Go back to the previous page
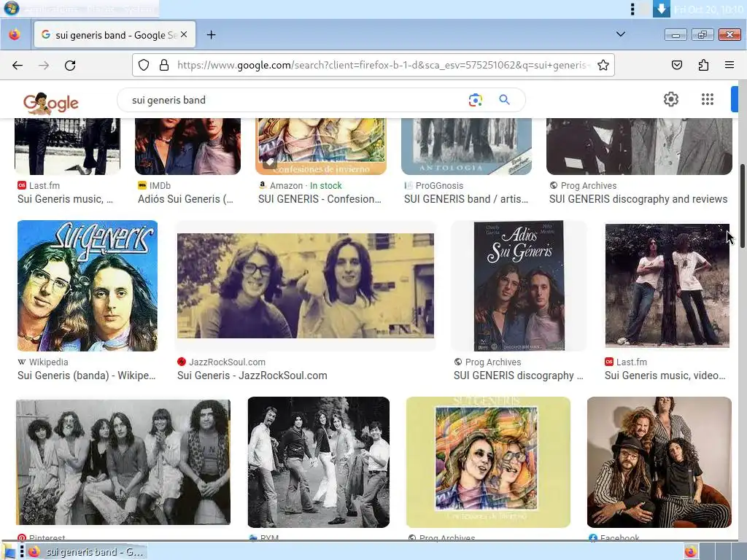The width and height of the screenshot is (747, 560). pyautogui.click(x=18, y=65)
